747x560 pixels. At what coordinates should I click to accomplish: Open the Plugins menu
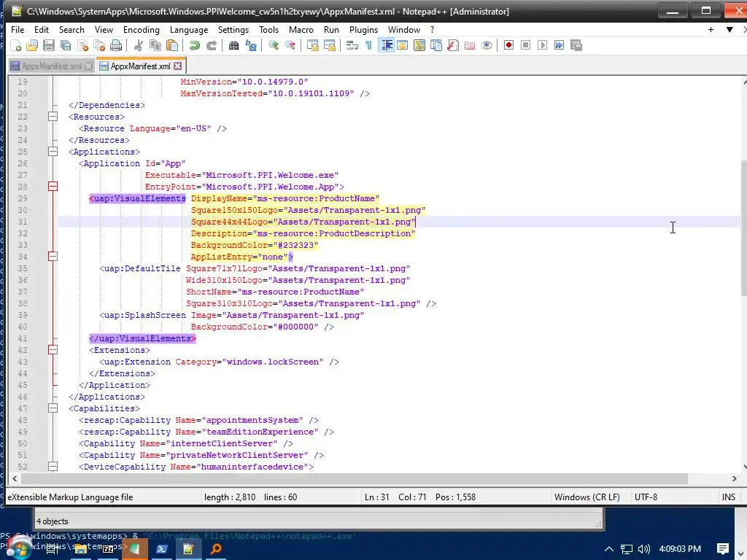pos(363,29)
